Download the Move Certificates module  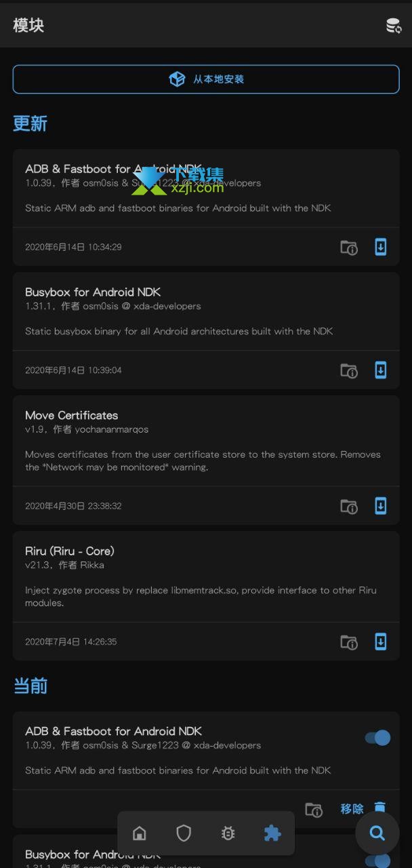click(x=381, y=506)
